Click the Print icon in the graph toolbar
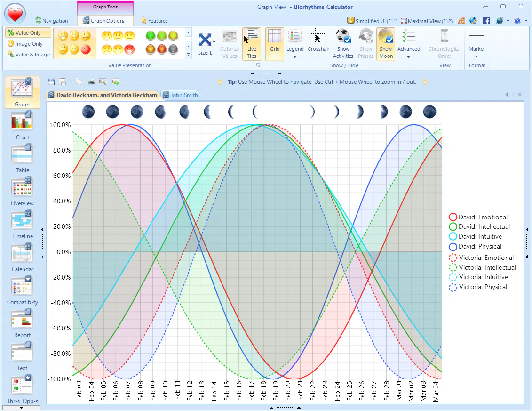This screenshot has height=411, width=532. click(x=92, y=81)
